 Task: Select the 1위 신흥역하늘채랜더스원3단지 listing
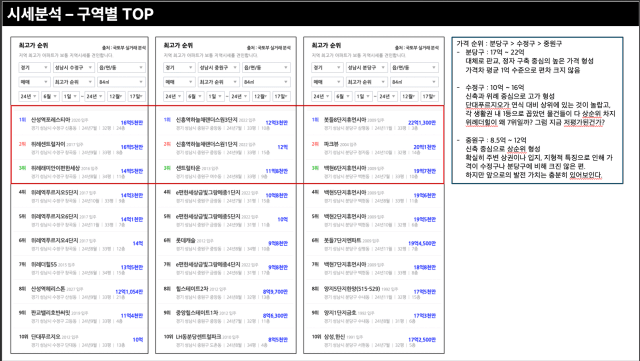[x=226, y=123]
